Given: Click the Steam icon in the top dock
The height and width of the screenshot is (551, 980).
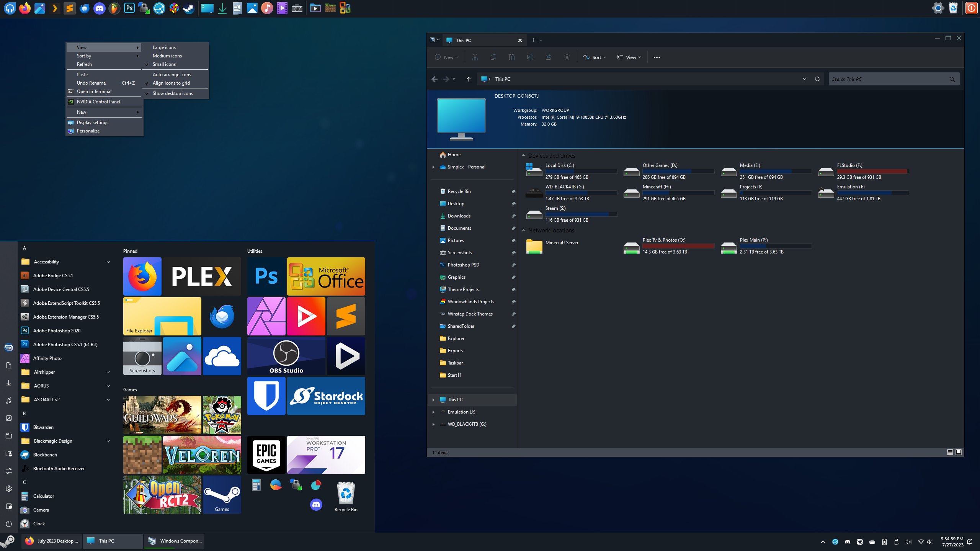Looking at the screenshot, I should [189, 8].
